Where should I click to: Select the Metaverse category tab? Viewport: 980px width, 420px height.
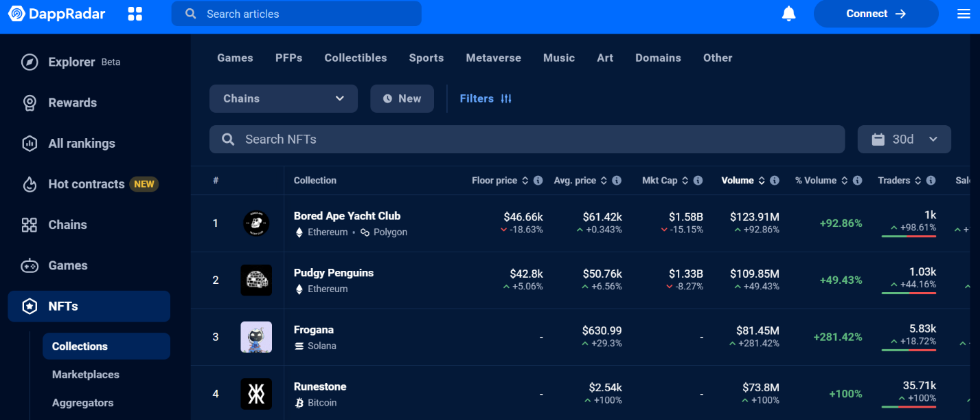click(x=494, y=58)
